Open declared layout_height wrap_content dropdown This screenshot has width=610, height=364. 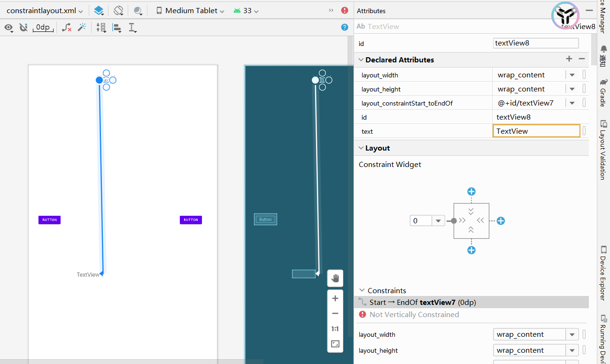pos(572,89)
